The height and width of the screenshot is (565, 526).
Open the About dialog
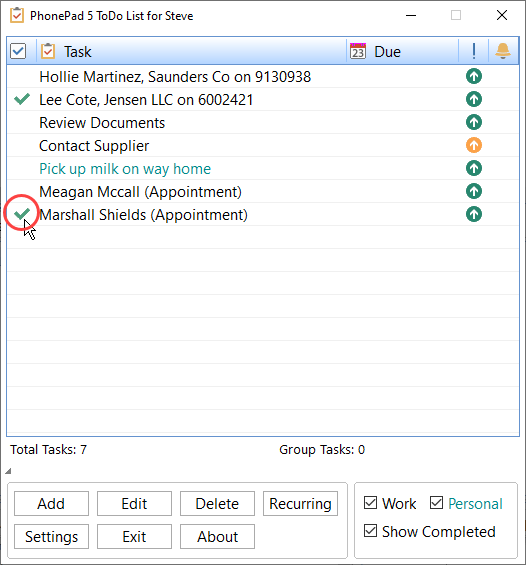(x=217, y=537)
